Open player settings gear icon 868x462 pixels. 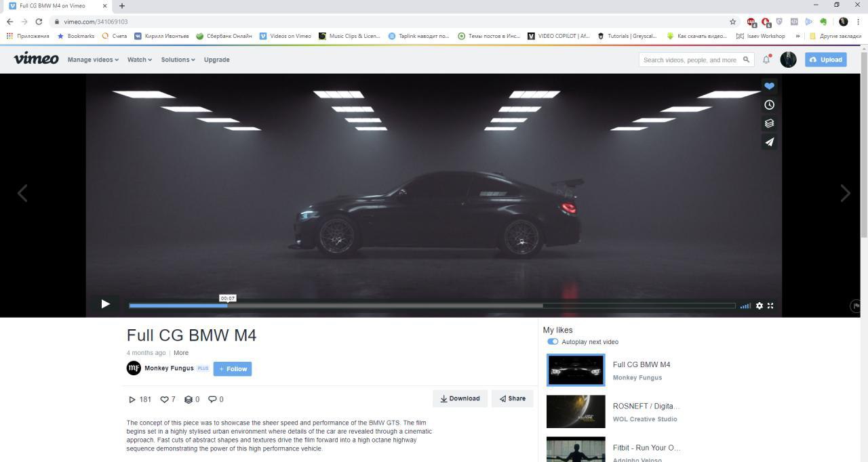tap(759, 306)
